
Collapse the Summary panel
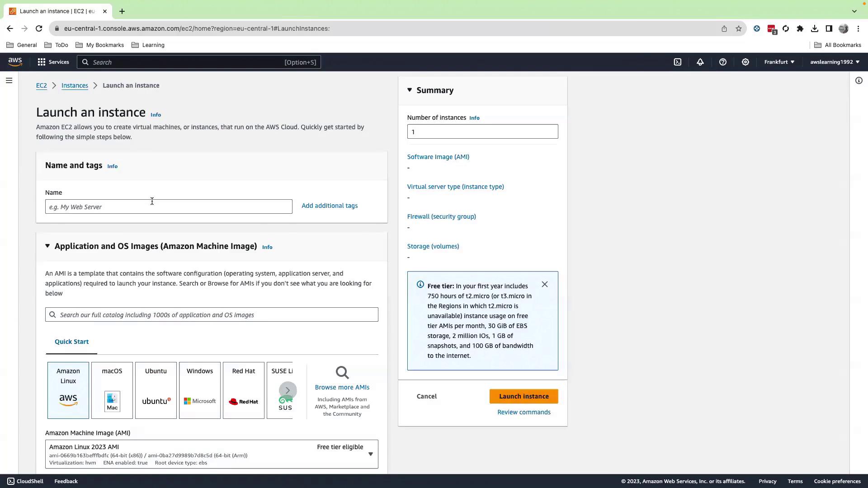click(x=410, y=90)
